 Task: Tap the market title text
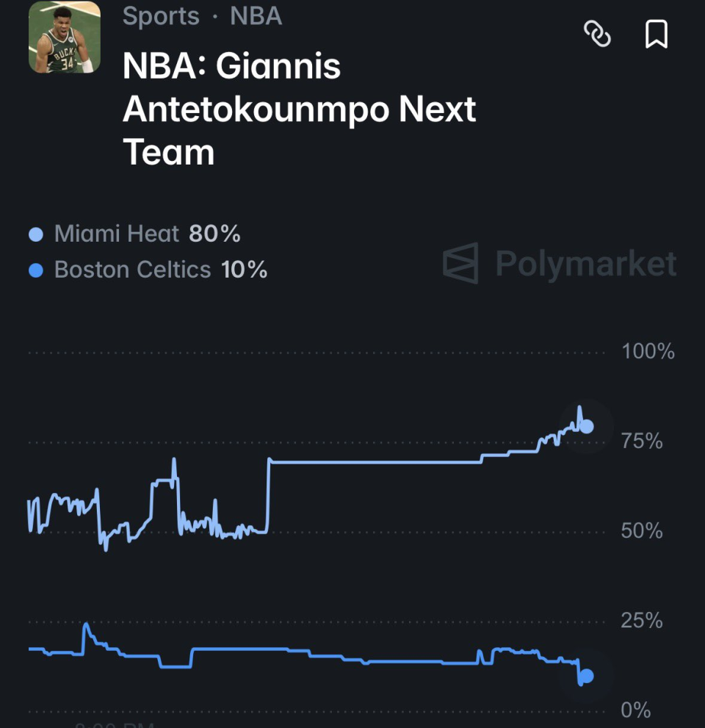click(x=300, y=109)
